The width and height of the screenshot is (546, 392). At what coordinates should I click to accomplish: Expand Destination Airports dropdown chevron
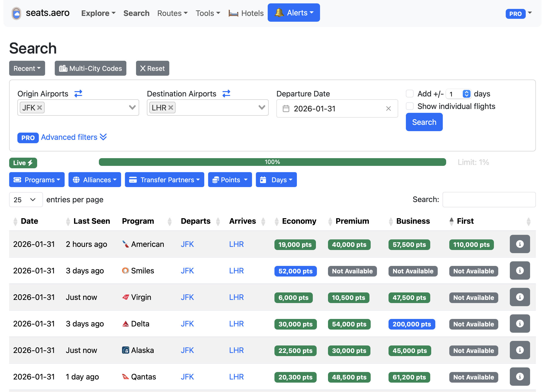262,107
